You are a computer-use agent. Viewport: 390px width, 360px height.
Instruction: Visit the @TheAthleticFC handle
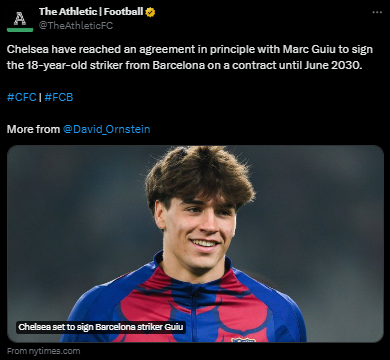point(76,26)
